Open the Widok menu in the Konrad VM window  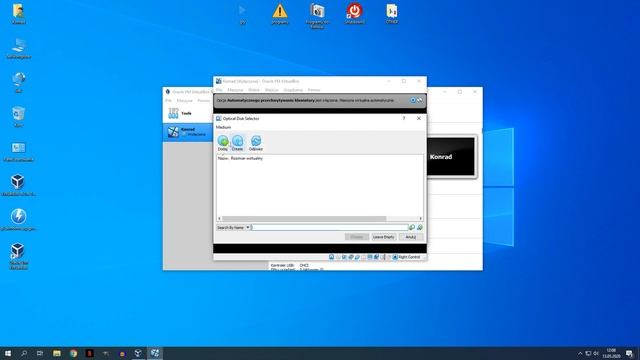(x=254, y=90)
